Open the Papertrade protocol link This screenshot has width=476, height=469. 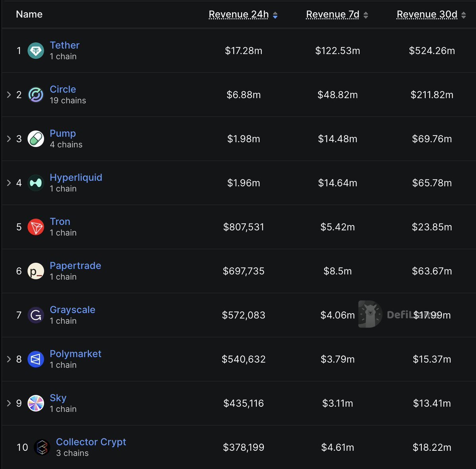pos(75,266)
